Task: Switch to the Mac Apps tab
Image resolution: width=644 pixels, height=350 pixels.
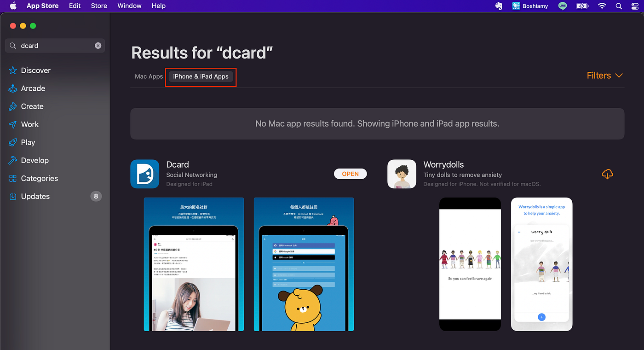Action: point(148,76)
